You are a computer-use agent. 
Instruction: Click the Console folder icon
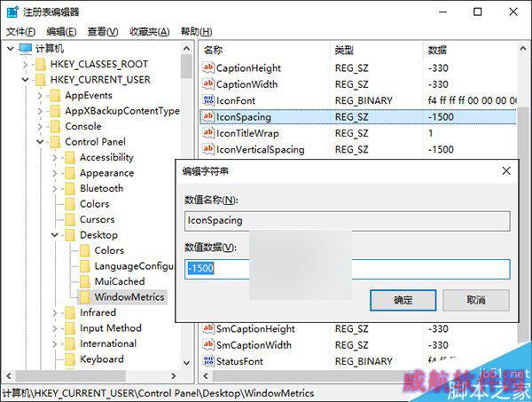[55, 126]
